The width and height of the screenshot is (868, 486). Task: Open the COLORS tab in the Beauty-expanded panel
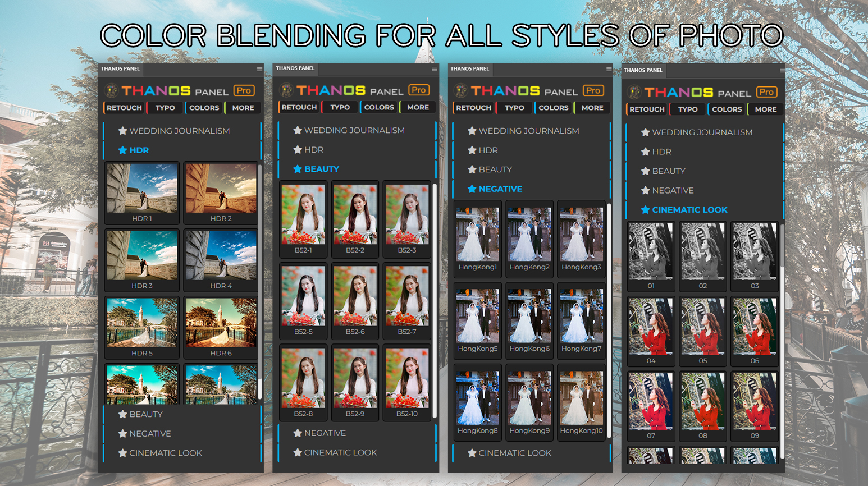click(x=379, y=107)
